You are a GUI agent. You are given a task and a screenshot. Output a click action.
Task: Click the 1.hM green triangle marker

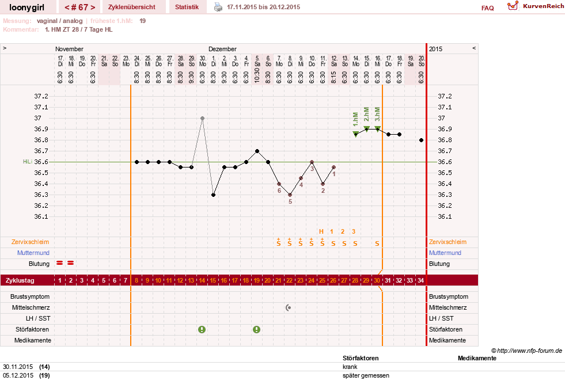click(x=356, y=134)
